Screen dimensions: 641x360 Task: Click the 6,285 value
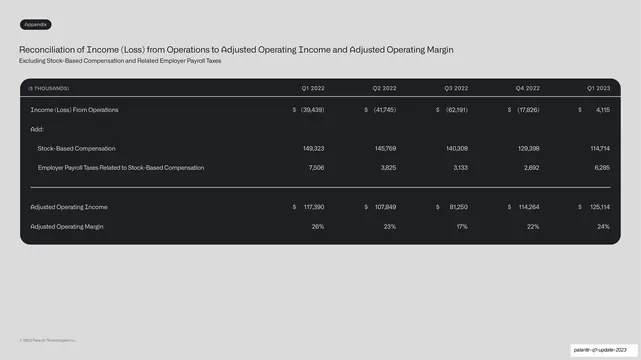point(602,168)
